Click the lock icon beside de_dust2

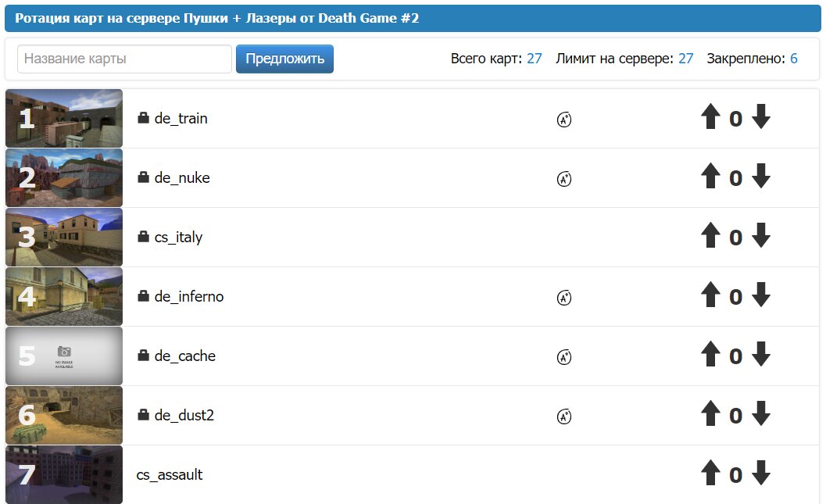pos(143,415)
